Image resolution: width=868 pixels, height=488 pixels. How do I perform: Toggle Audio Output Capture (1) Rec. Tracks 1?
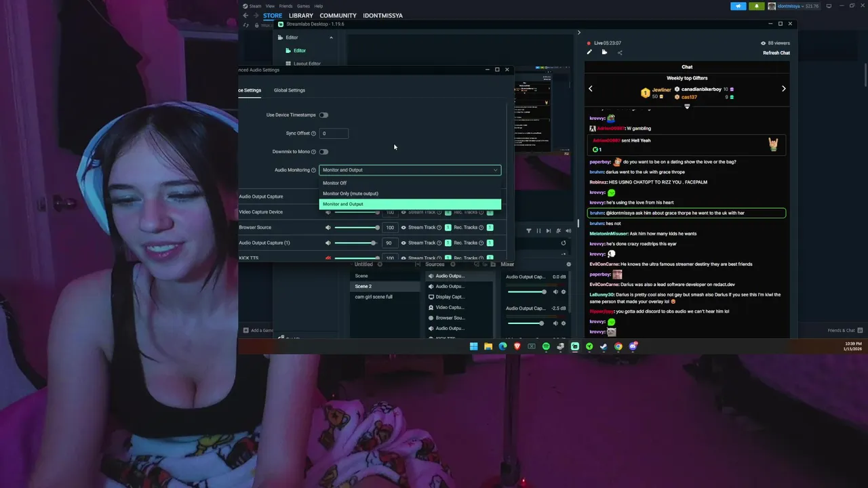coord(490,243)
